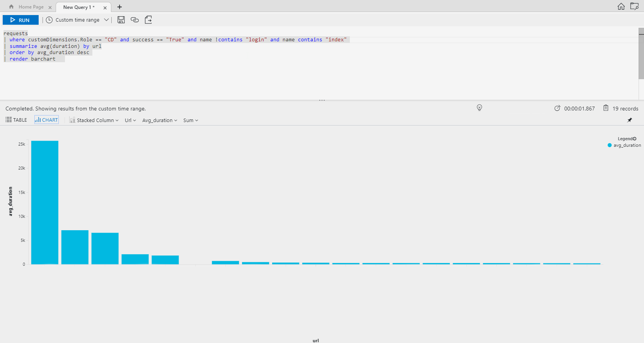Switch results to CHART view
Screen dimensions: 644x343
[x=46, y=120]
